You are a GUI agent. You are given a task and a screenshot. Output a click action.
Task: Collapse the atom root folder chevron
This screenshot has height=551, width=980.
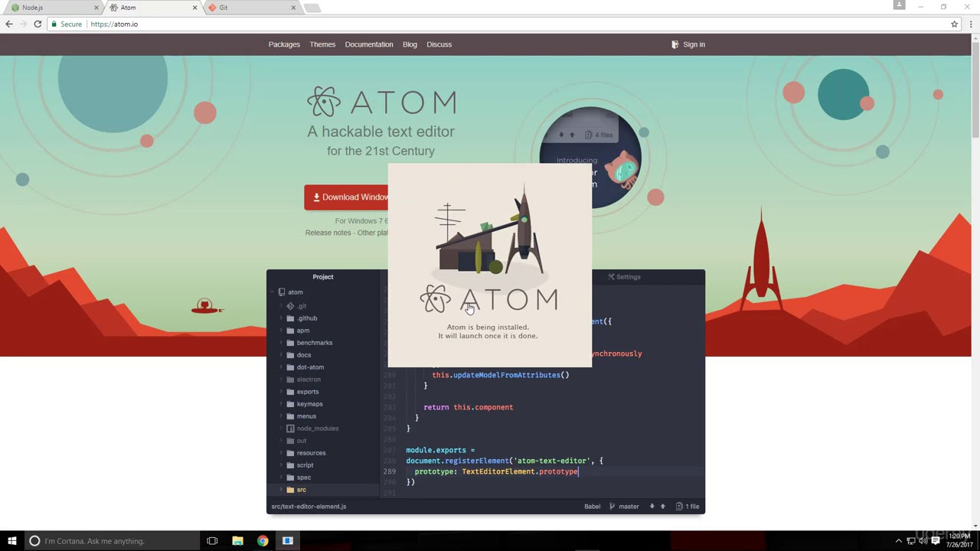coord(272,292)
